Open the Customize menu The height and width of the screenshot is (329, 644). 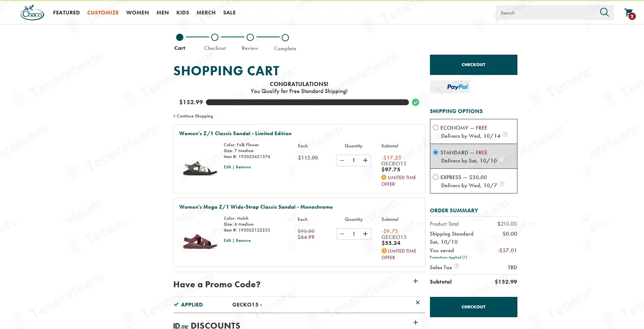tap(103, 13)
